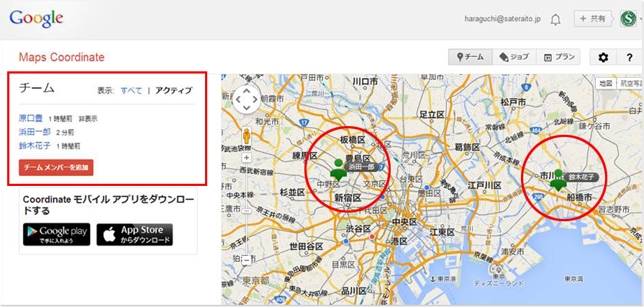
Task: Zoom out with the map minus button
Action: pyautogui.click(x=247, y=259)
